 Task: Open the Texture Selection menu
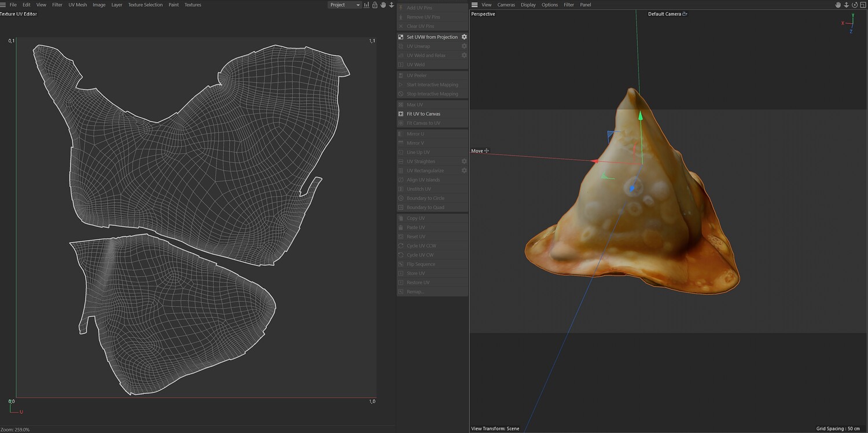point(145,5)
